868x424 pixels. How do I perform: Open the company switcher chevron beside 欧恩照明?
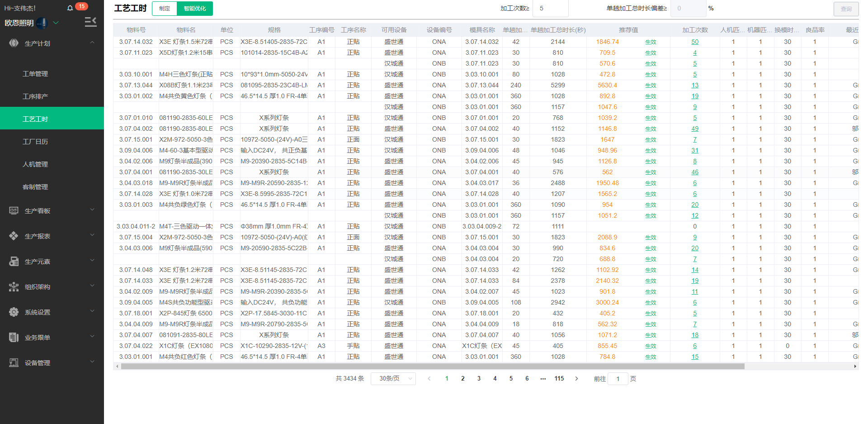point(56,23)
